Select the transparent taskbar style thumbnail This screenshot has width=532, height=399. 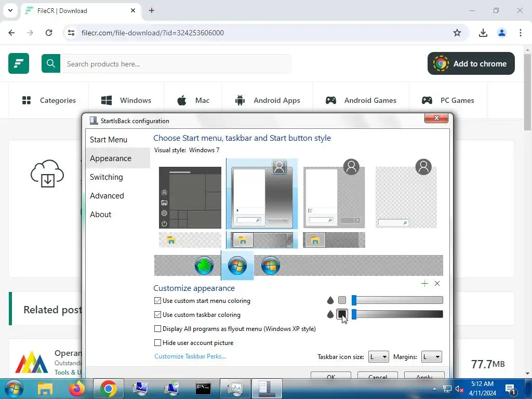pos(190,240)
